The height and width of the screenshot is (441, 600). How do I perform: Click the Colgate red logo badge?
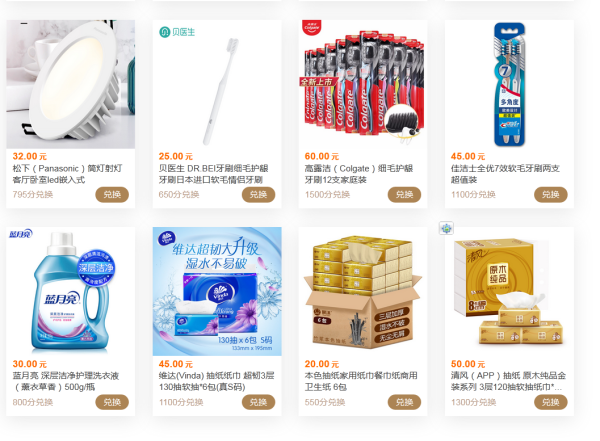click(x=311, y=28)
